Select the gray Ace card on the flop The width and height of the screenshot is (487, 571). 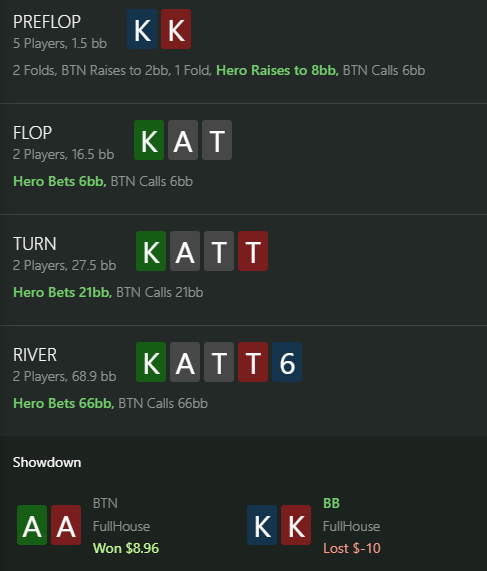tap(183, 140)
